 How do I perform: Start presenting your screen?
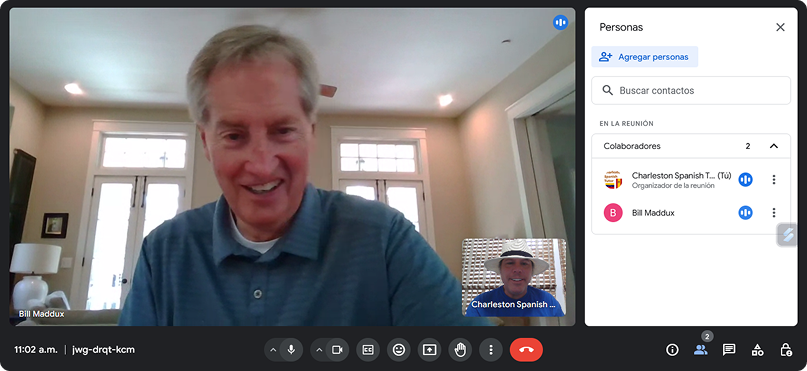click(x=429, y=350)
